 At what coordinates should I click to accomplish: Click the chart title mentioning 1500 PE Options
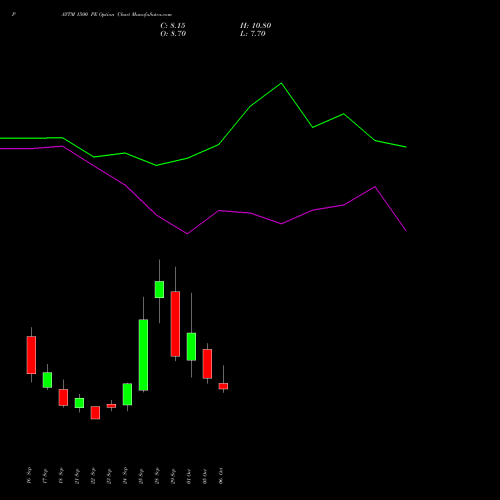click(117, 15)
